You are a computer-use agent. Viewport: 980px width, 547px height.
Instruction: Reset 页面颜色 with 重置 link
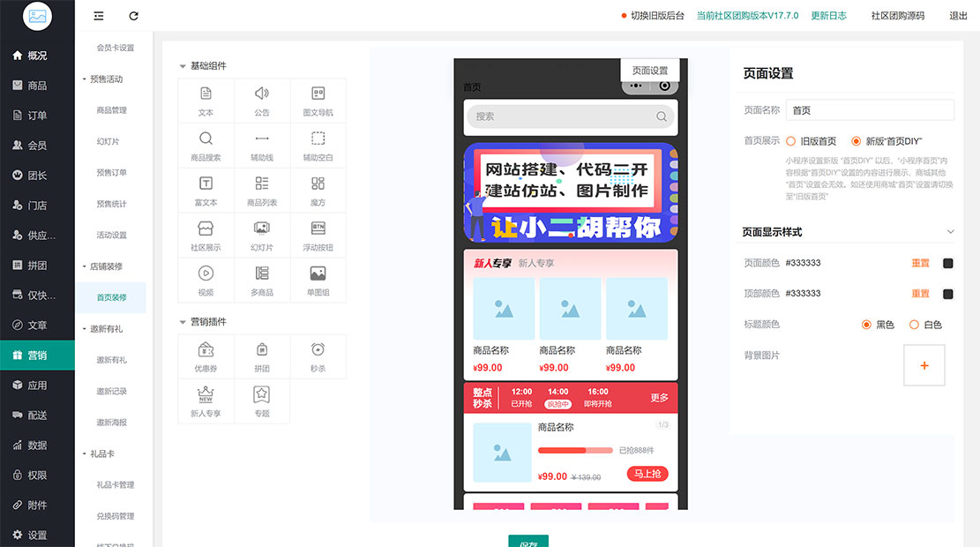pyautogui.click(x=920, y=263)
